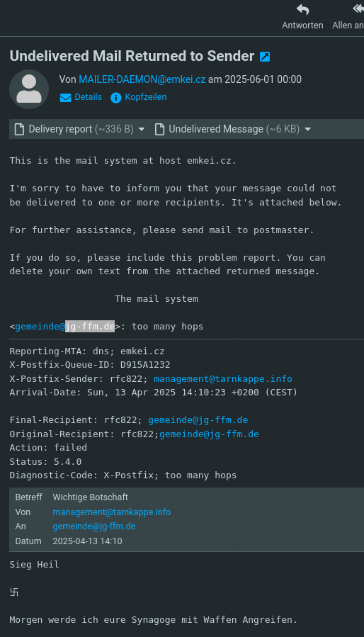Click the Delivery report attachment label
Viewport: 364px width, 637px height.
(60, 129)
